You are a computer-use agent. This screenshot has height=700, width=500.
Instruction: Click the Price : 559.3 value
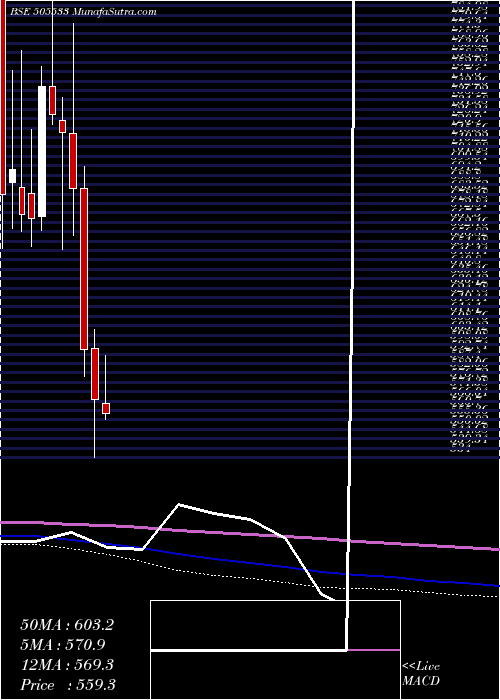pyautogui.click(x=68, y=685)
